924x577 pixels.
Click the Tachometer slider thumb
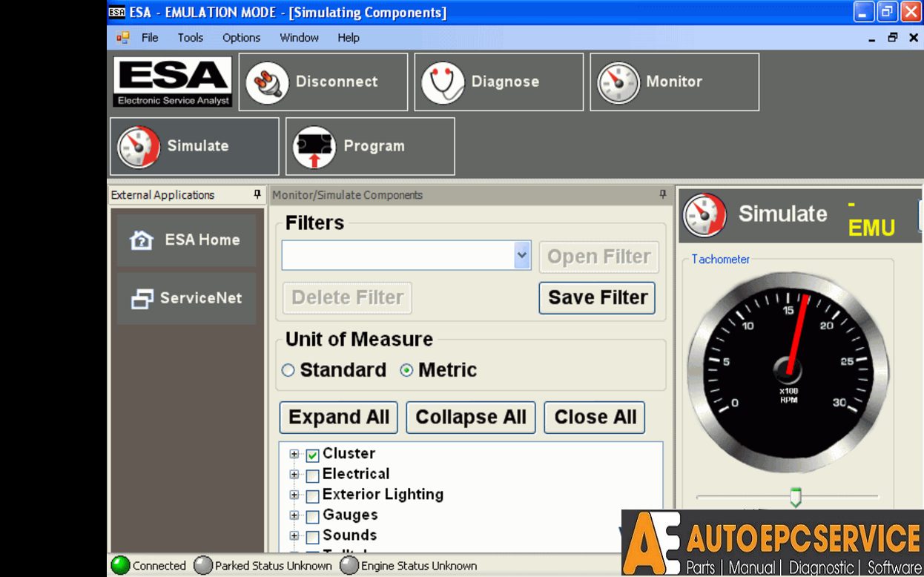point(796,497)
